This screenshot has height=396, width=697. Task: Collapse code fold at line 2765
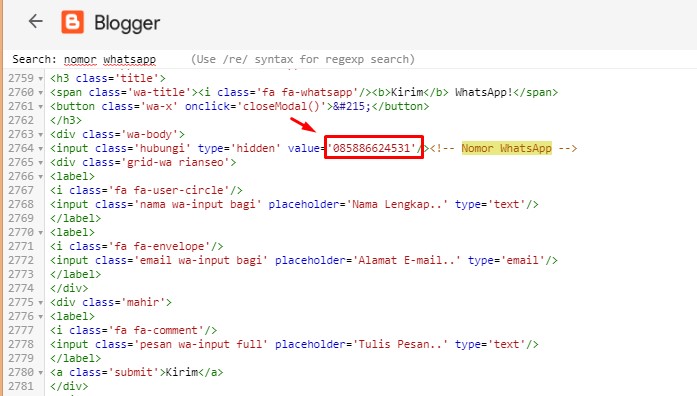40,163
